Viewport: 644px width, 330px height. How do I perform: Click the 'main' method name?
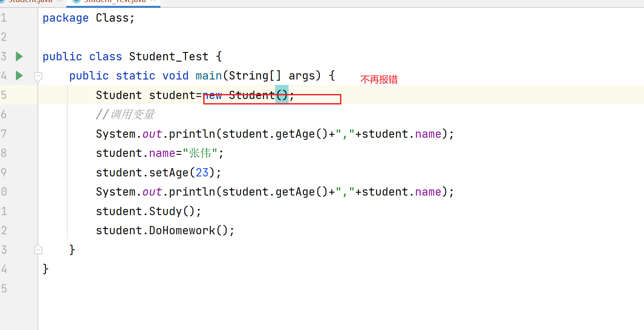[209, 76]
